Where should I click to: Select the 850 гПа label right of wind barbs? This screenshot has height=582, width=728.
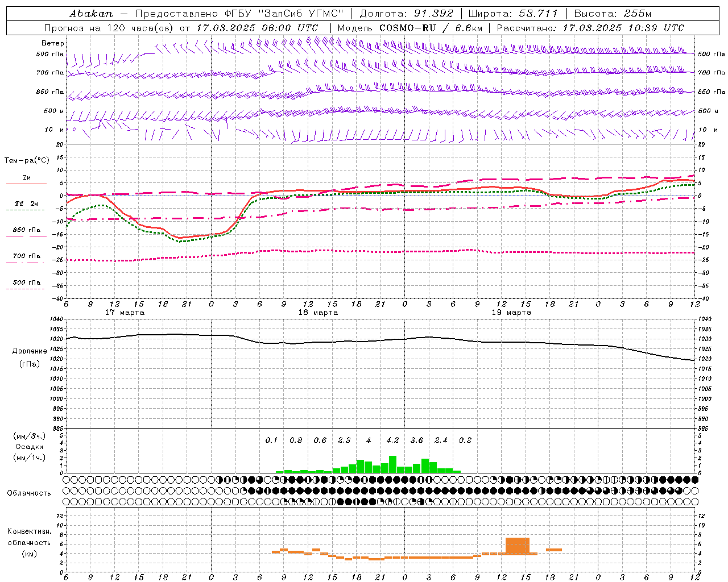coord(712,92)
